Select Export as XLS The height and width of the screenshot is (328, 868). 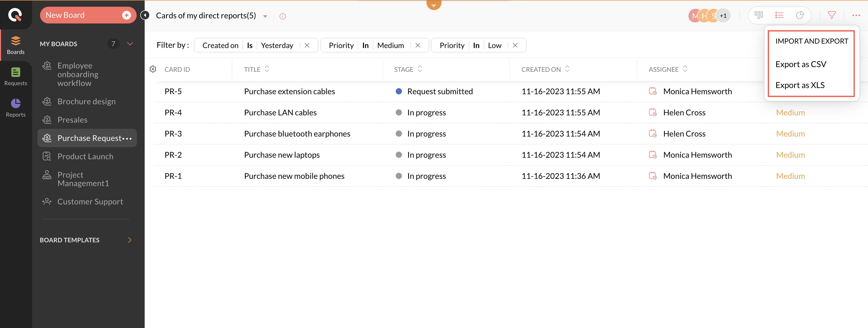tap(800, 85)
